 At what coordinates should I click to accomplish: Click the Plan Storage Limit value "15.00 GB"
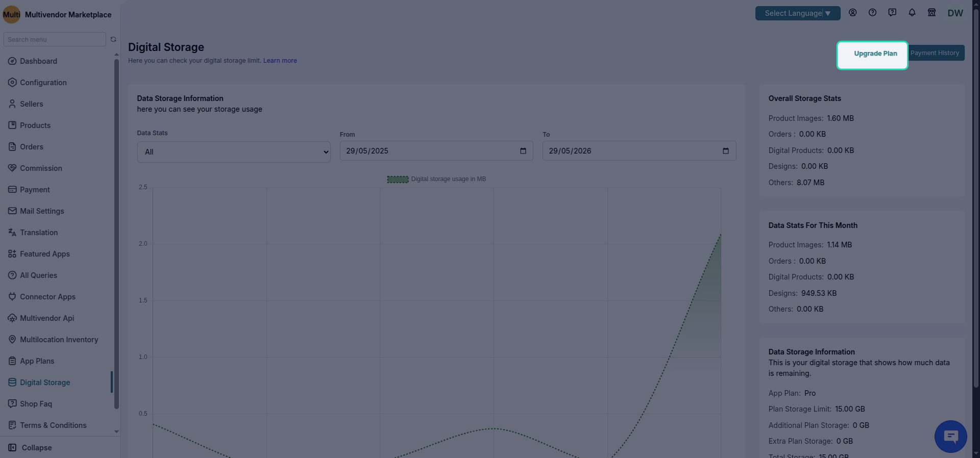pos(850,409)
